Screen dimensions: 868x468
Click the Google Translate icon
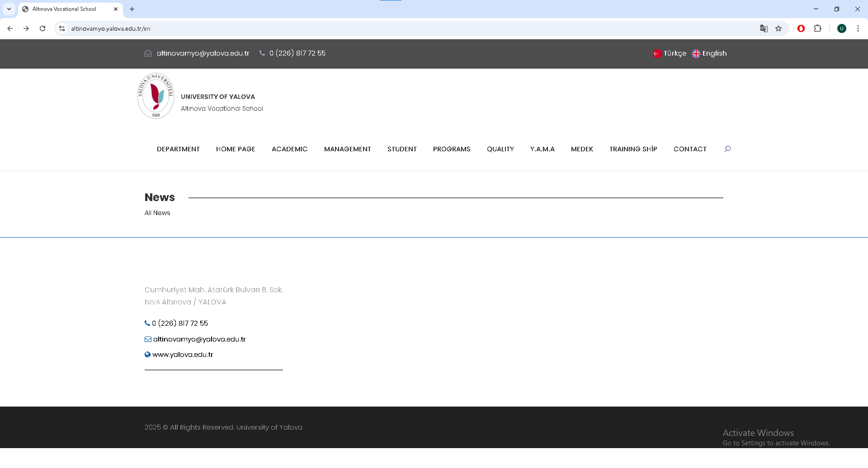coord(764,28)
